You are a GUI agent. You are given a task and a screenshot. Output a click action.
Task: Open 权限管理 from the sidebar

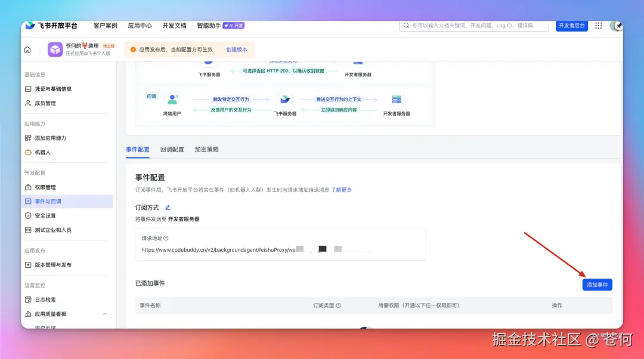pyautogui.click(x=45, y=187)
